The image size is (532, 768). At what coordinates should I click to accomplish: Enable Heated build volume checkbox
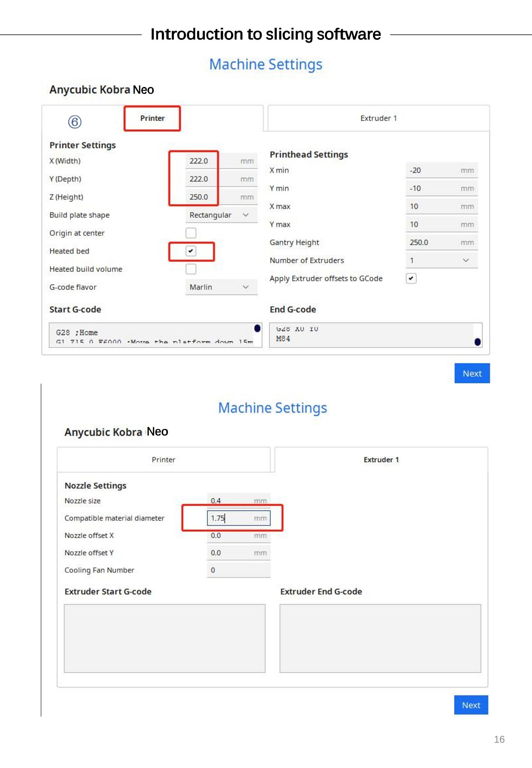pos(191,269)
